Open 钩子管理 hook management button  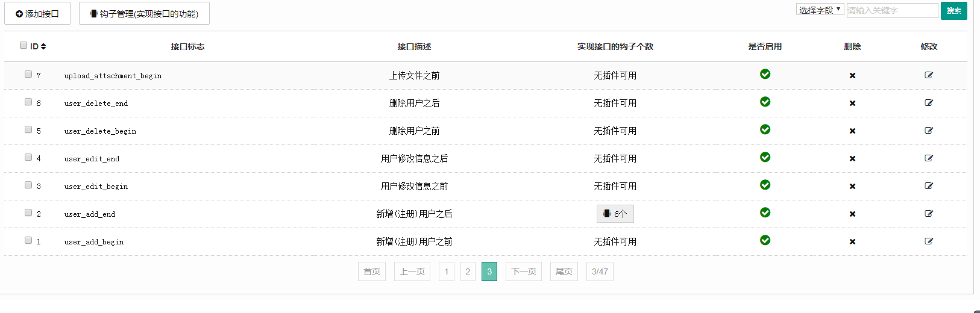tap(144, 13)
